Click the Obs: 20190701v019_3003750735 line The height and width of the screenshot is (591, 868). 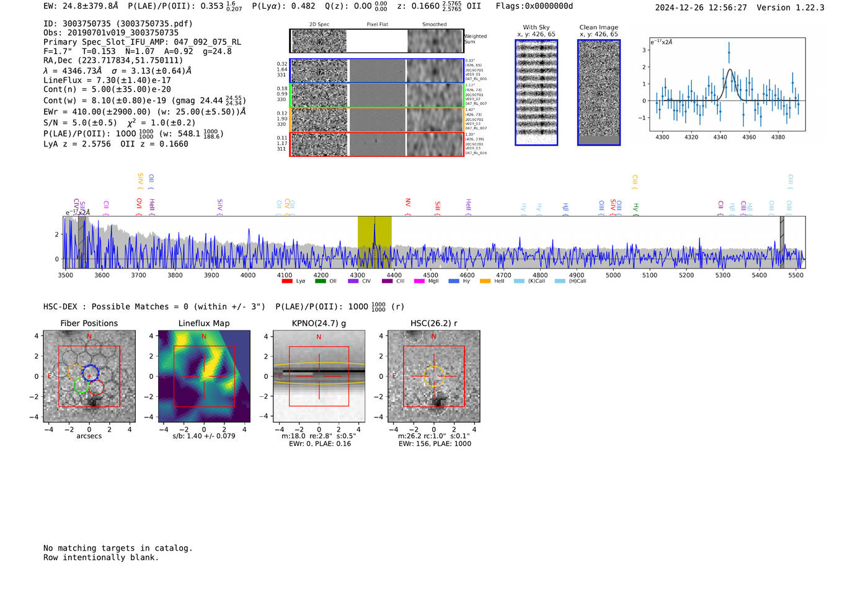click(111, 33)
